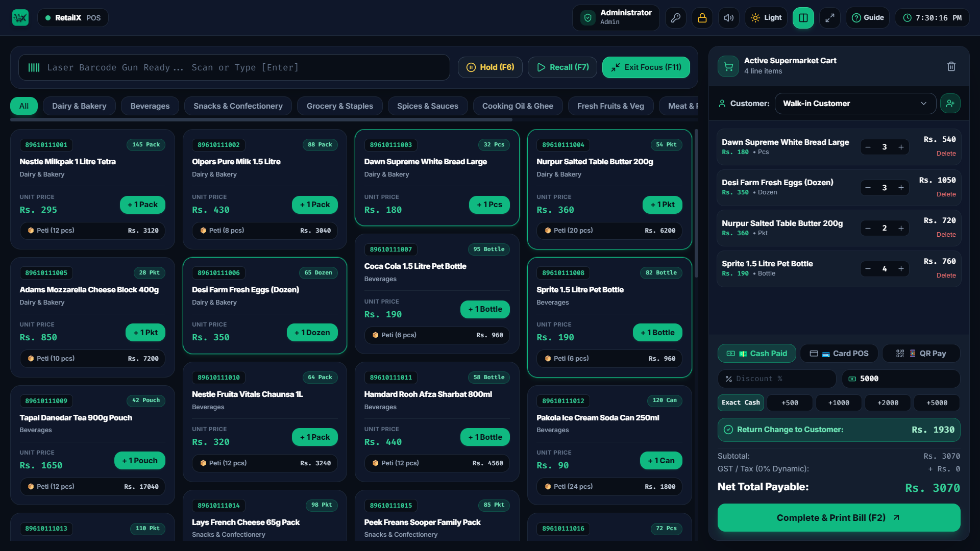The height and width of the screenshot is (551, 980).
Task: Filter by Grocery & Staples category
Action: pos(340,106)
